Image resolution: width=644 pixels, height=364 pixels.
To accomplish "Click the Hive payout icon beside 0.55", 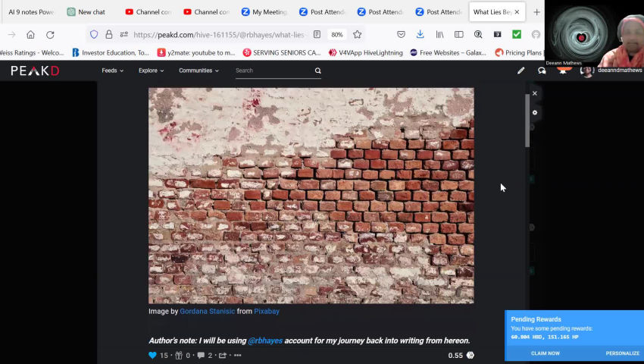I will pos(470,356).
